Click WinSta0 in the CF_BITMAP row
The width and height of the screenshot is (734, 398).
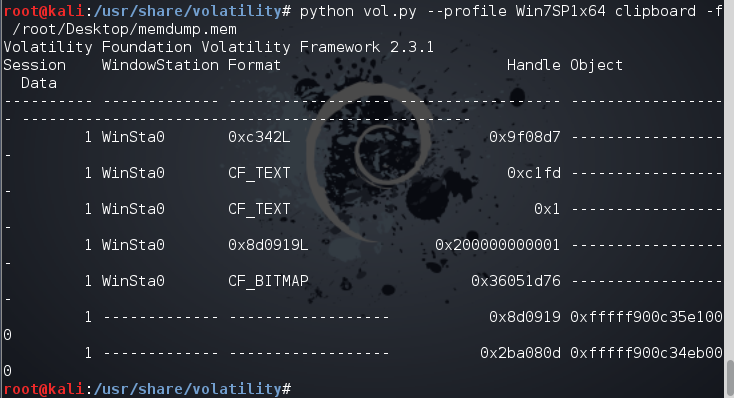tap(133, 281)
